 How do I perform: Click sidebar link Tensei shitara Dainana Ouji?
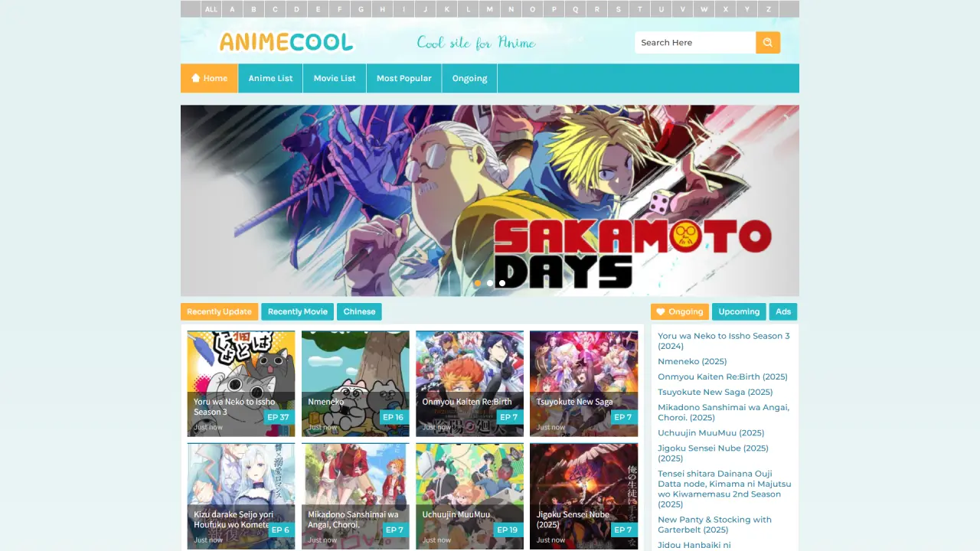724,489
